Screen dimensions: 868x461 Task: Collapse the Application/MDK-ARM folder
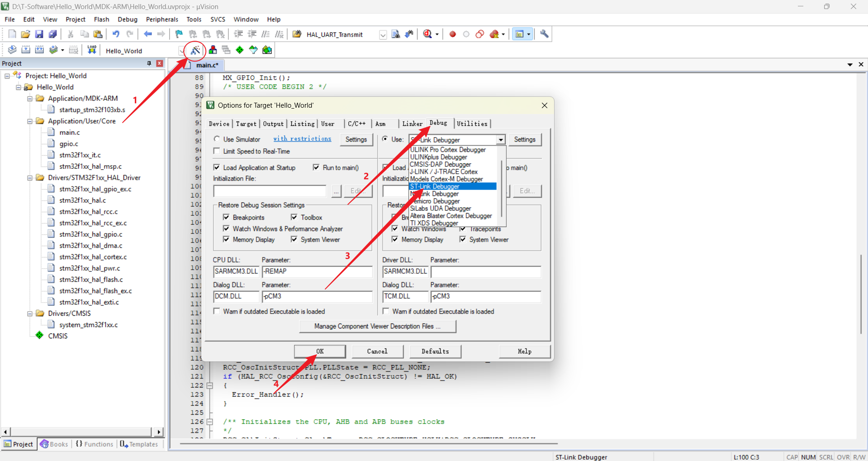(30, 99)
